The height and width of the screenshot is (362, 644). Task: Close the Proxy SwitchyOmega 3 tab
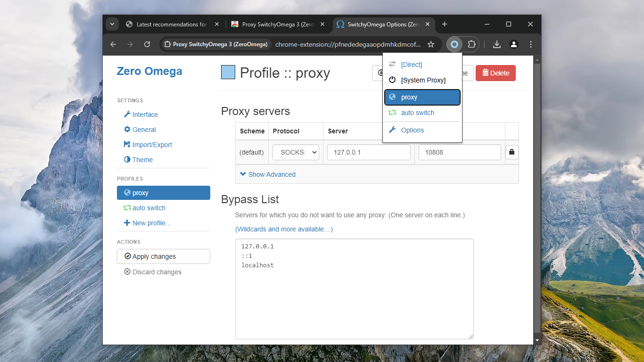click(x=322, y=24)
